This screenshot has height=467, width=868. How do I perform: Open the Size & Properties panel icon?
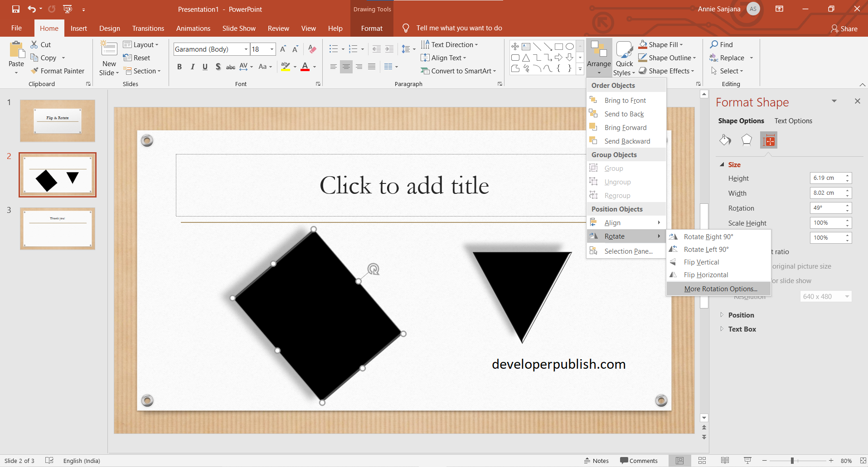tap(768, 140)
